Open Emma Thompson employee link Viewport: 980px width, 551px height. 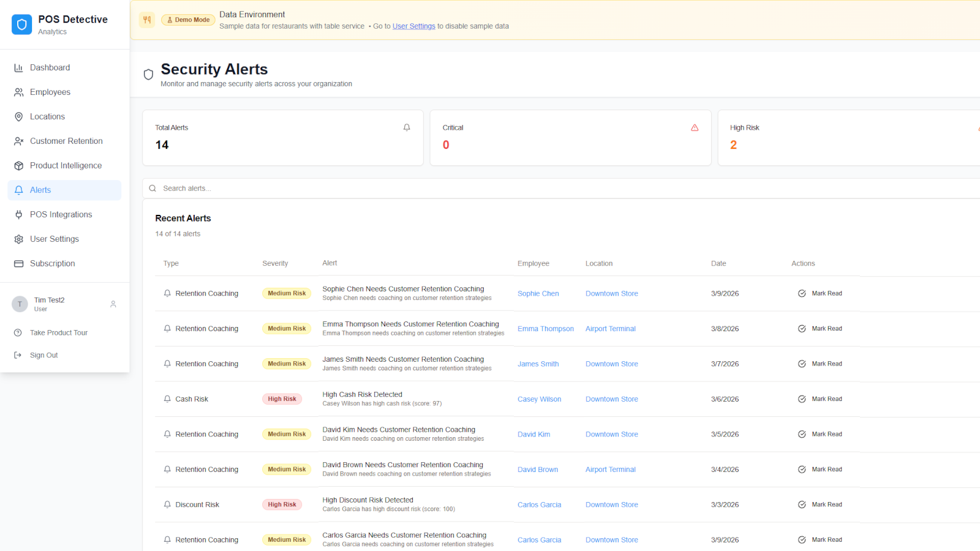tap(545, 329)
